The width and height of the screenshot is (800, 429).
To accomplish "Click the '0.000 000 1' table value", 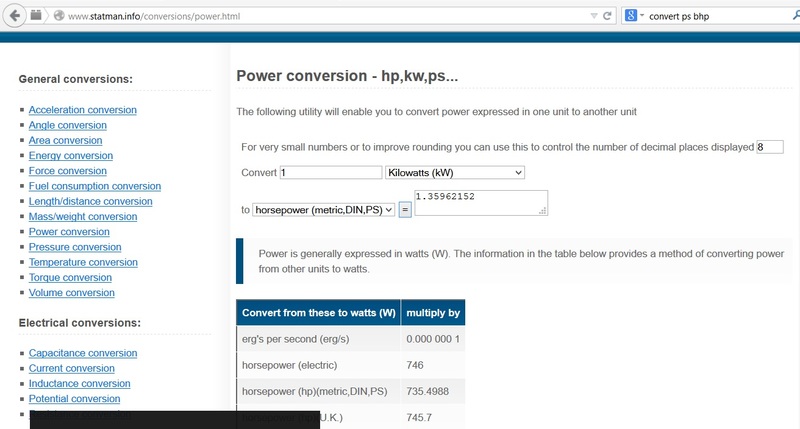I will [433, 339].
